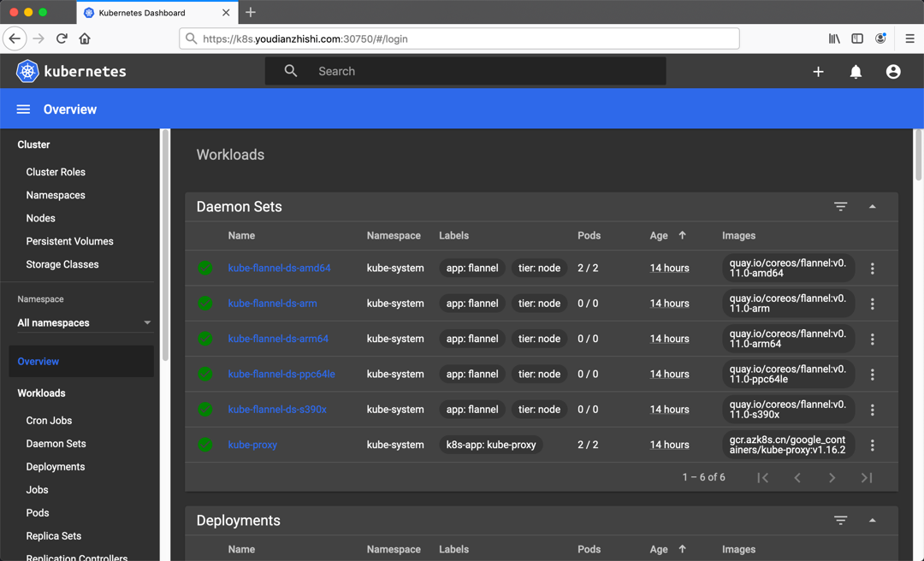Screen dimensions: 924x561
Task: Open Jobs in sidebar
Action: click(37, 490)
